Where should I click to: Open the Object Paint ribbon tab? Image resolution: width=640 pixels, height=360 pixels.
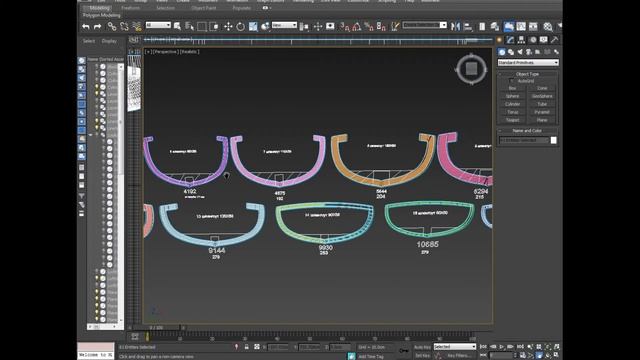pyautogui.click(x=204, y=8)
